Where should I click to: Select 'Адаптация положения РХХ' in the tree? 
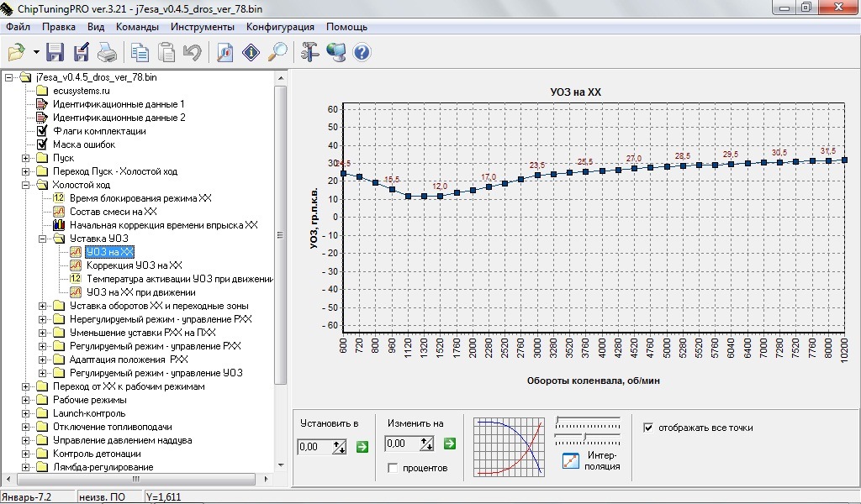tap(129, 360)
